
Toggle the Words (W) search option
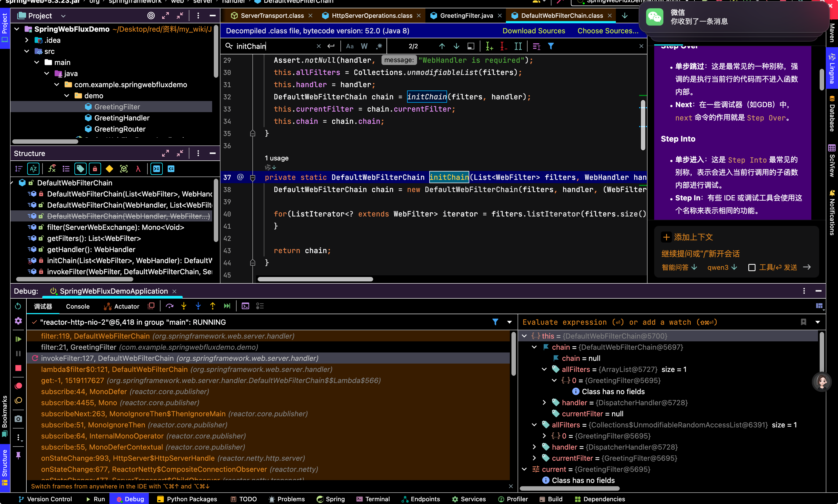[x=364, y=46]
